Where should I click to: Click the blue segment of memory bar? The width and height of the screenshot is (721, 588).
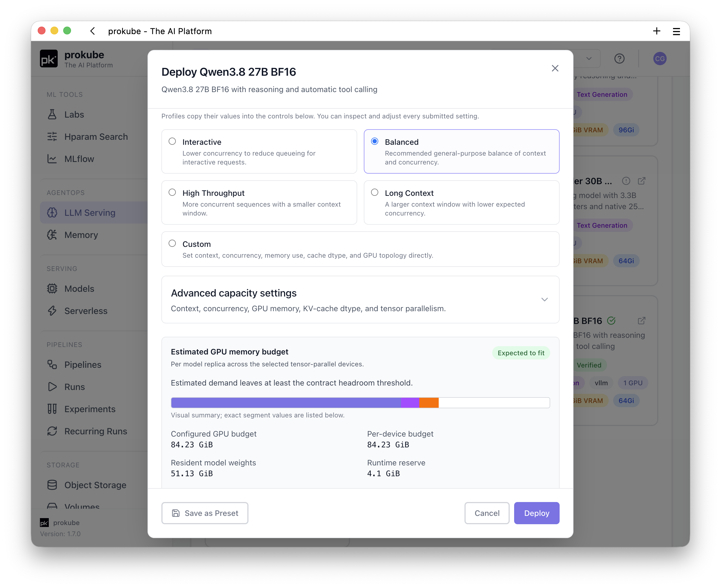[x=286, y=402]
